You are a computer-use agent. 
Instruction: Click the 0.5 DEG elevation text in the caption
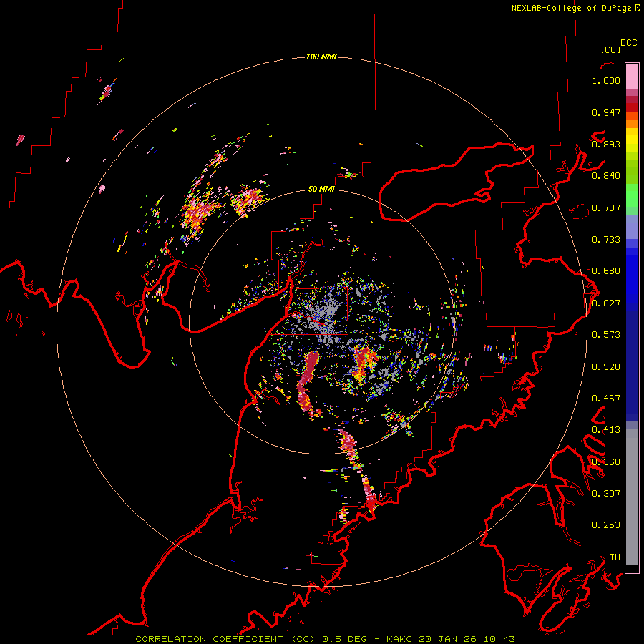point(346,639)
